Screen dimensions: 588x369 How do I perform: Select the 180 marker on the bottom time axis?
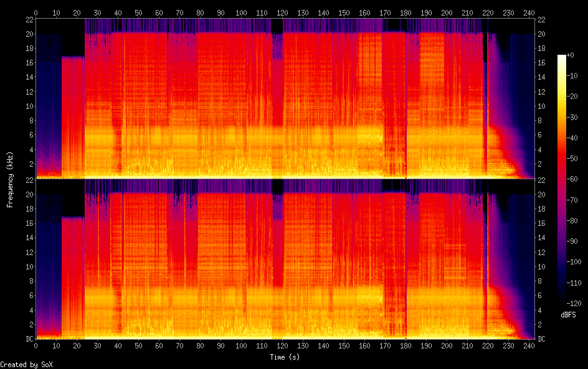pyautogui.click(x=406, y=346)
